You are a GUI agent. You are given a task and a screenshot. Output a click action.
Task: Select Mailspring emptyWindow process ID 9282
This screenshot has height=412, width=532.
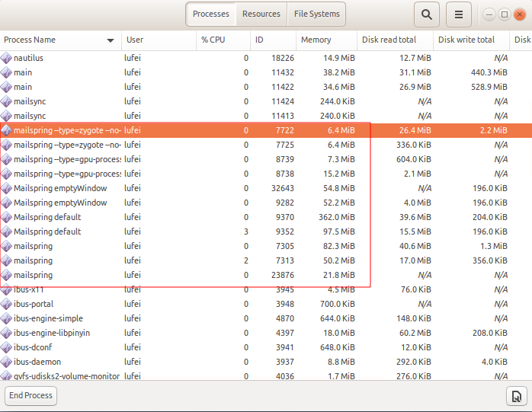tap(266, 203)
